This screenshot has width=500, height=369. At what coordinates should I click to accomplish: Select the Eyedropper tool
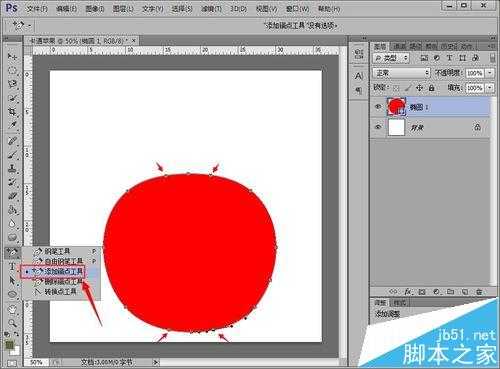pos(12,125)
